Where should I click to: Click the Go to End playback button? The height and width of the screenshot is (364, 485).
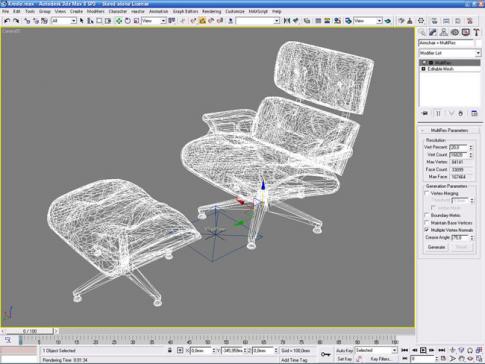point(442,350)
